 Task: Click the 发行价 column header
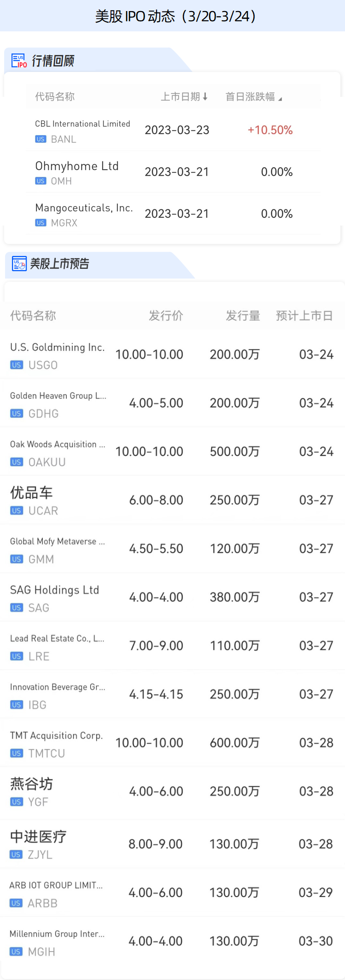(x=166, y=316)
